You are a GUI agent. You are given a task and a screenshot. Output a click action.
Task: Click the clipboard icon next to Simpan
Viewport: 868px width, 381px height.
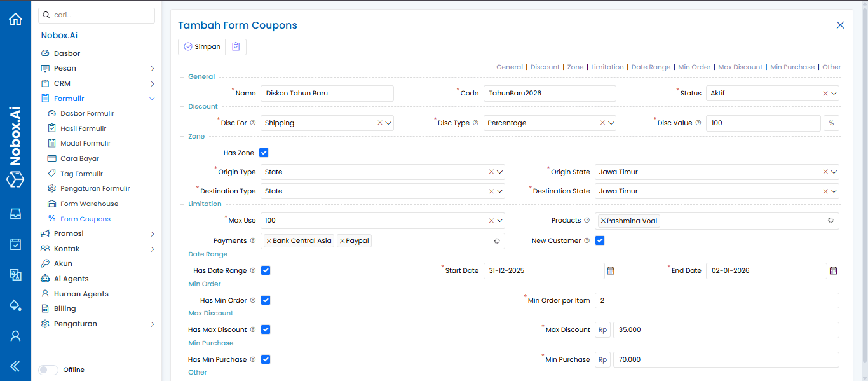[236, 46]
